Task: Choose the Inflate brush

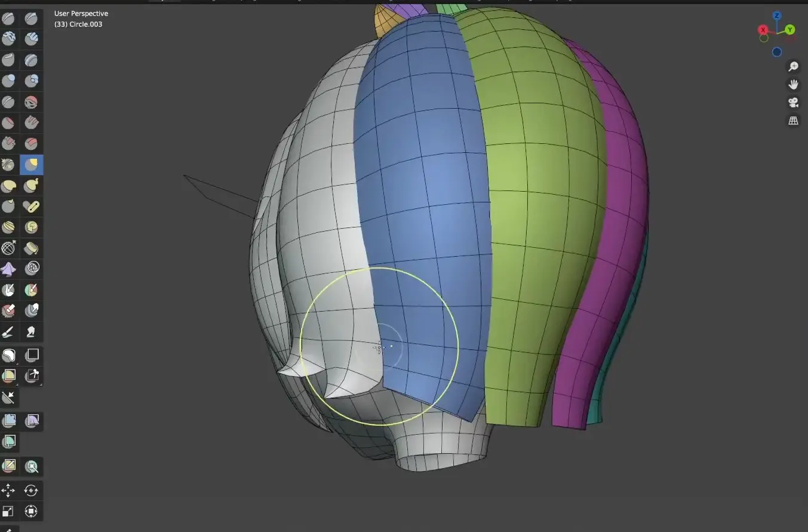Action: (x=8, y=81)
